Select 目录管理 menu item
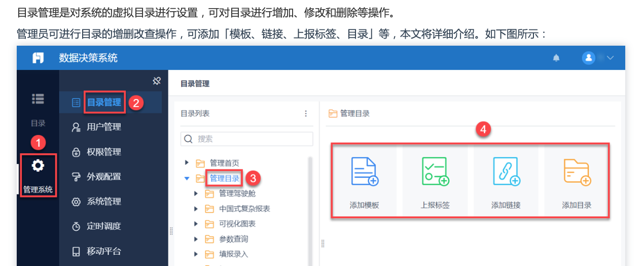Image resolution: width=644 pixels, height=266 pixels. click(x=111, y=103)
